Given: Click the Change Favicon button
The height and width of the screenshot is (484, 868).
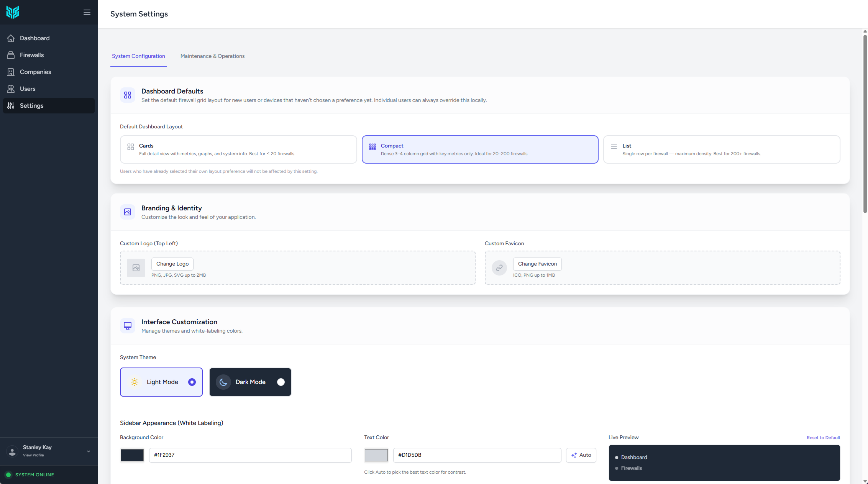Looking at the screenshot, I should coord(537,264).
